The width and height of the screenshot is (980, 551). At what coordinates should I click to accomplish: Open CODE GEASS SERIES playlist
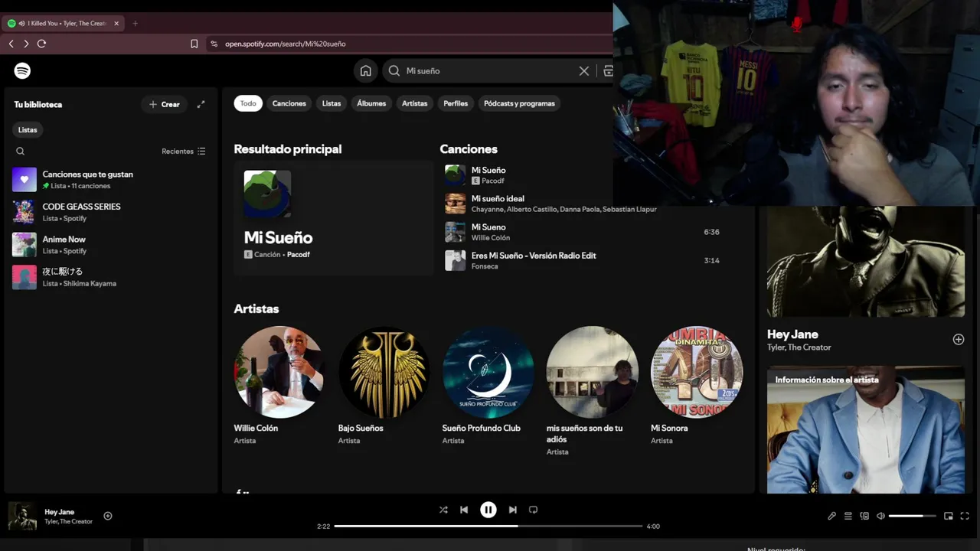[111, 212]
